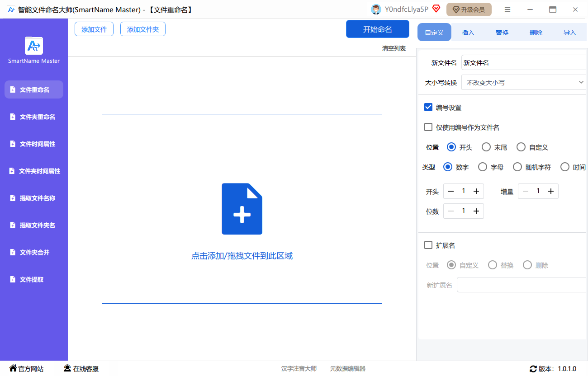
Task: Click the user avatar icon
Action: [375, 9]
